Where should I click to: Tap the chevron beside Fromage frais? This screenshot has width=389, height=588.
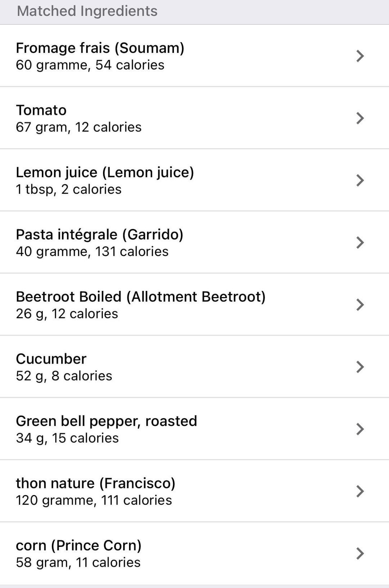[360, 56]
